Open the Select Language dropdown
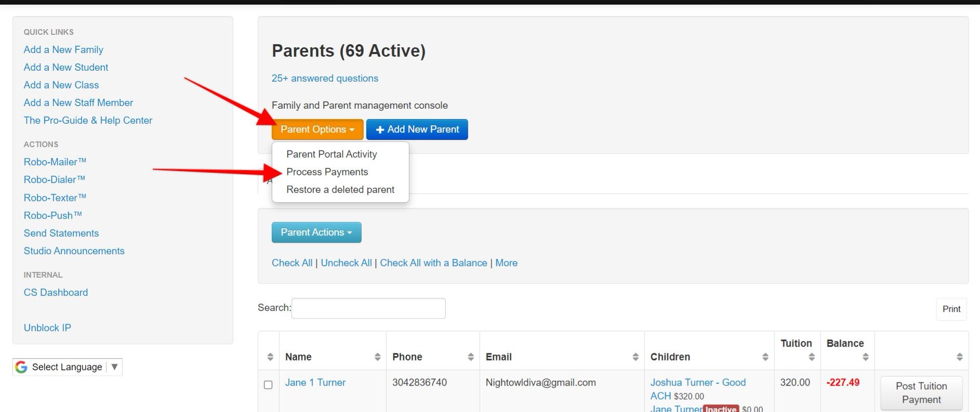 tap(68, 367)
